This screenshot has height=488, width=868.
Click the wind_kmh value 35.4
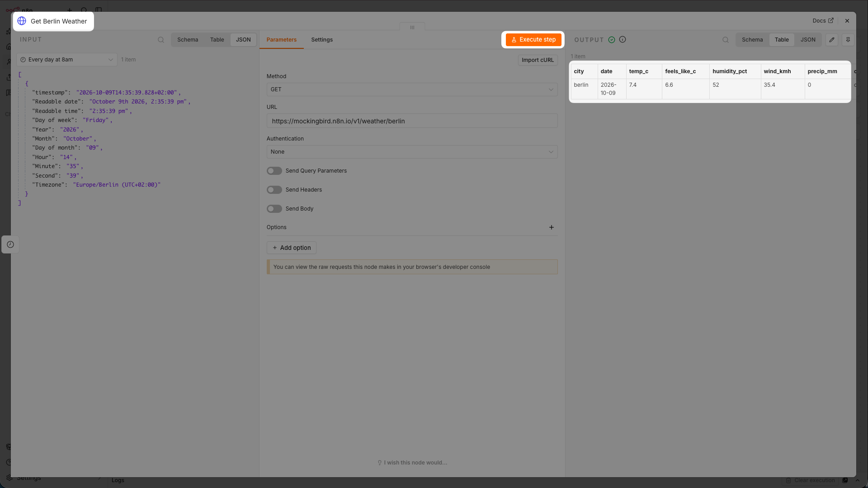pos(769,85)
